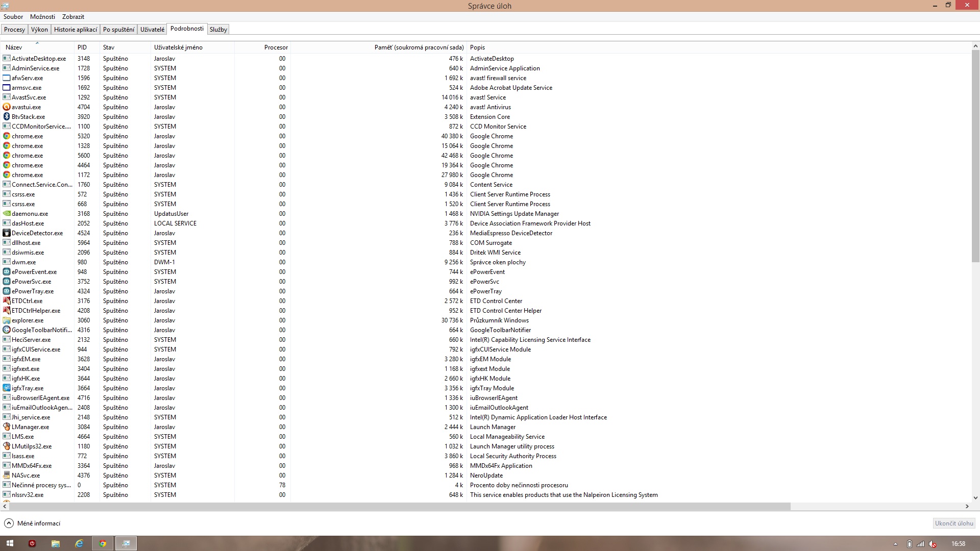Click the BtvStack.exe Bluetooth icon

[x=7, y=117]
